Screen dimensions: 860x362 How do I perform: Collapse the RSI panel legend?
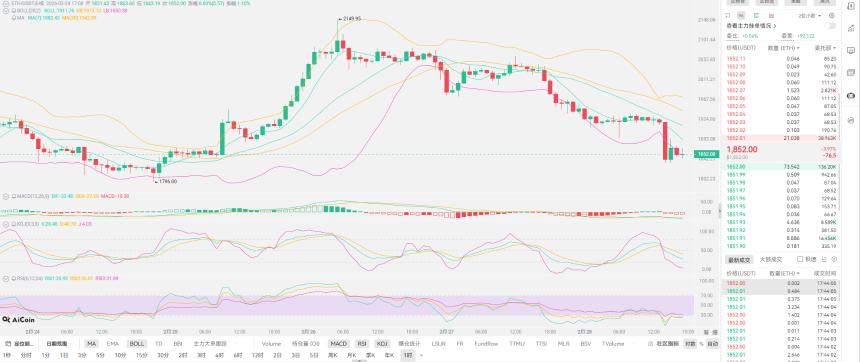tap(5, 278)
